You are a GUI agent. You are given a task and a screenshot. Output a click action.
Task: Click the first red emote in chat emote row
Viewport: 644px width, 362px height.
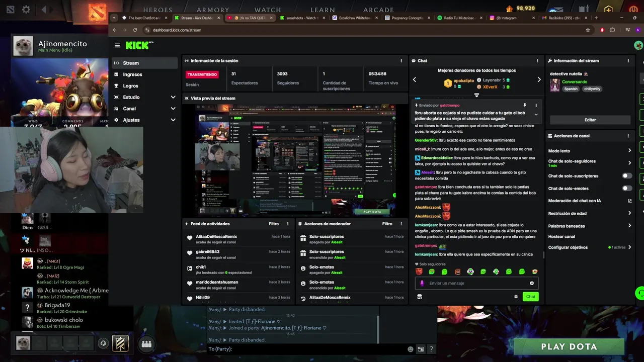[419, 271]
